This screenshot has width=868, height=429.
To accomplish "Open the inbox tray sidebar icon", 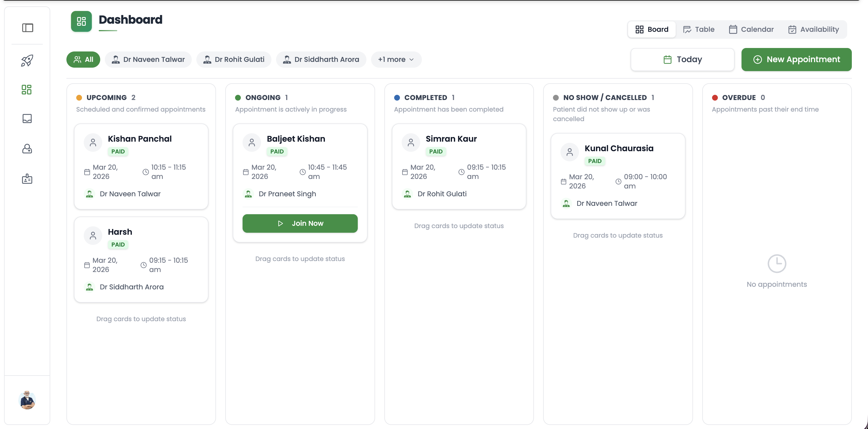I will pos(27,119).
